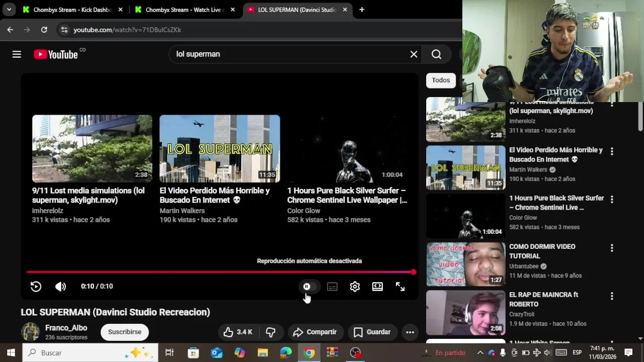This screenshot has height=362, width=644.
Task: Open Franco_Albo channel name link
Action: (x=66, y=328)
